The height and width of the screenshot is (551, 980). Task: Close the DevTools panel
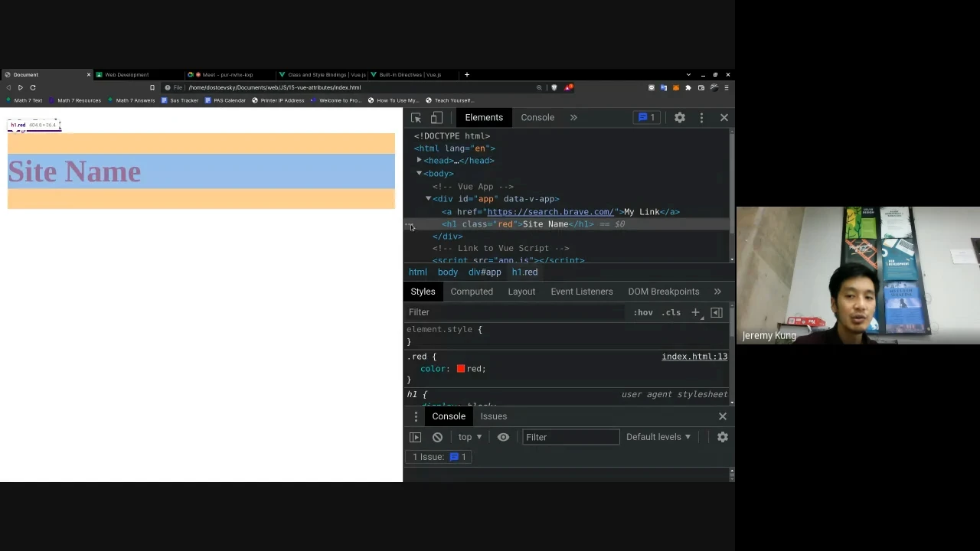[x=724, y=117]
